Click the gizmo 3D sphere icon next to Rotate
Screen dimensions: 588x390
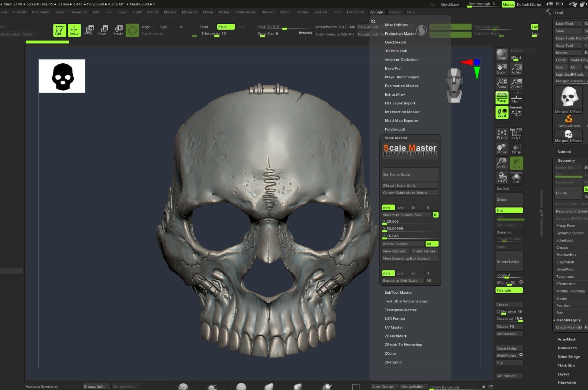pyautogui.click(x=132, y=30)
